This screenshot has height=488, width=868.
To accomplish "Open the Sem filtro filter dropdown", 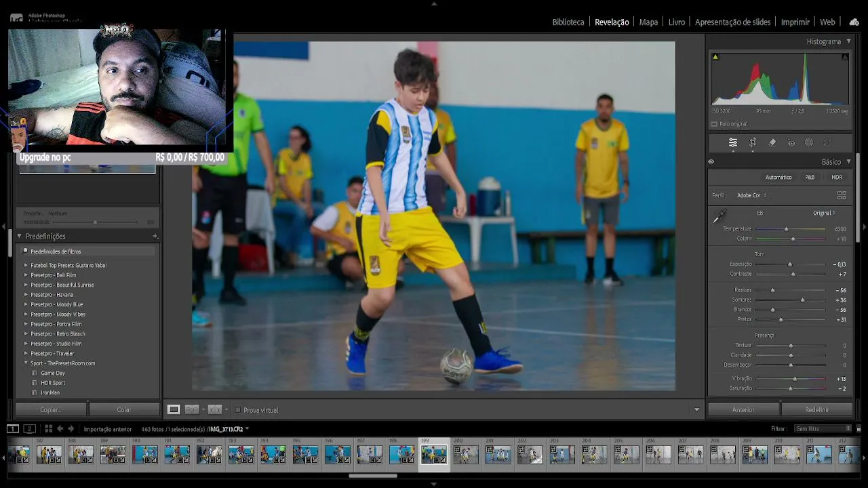I will (x=823, y=428).
